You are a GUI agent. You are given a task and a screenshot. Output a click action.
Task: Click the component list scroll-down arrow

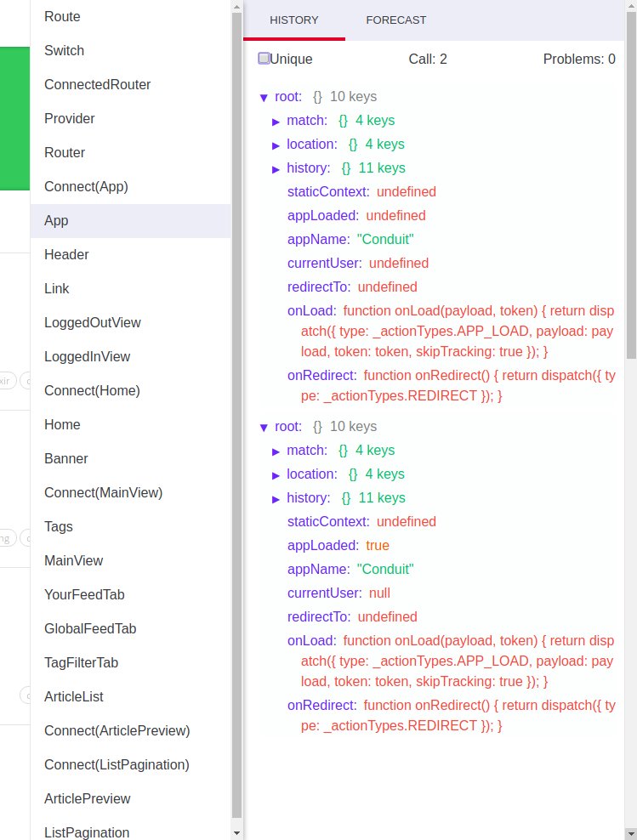tap(236, 833)
